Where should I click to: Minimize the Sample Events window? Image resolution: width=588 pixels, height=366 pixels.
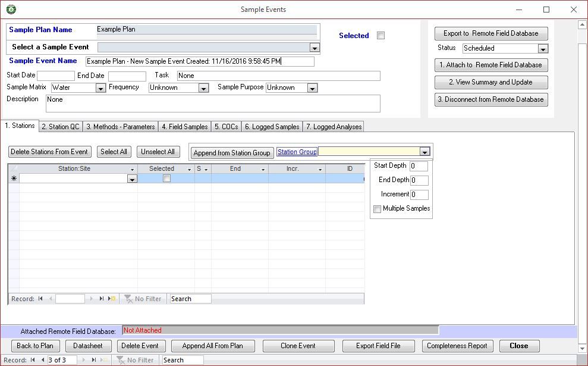[x=519, y=10]
